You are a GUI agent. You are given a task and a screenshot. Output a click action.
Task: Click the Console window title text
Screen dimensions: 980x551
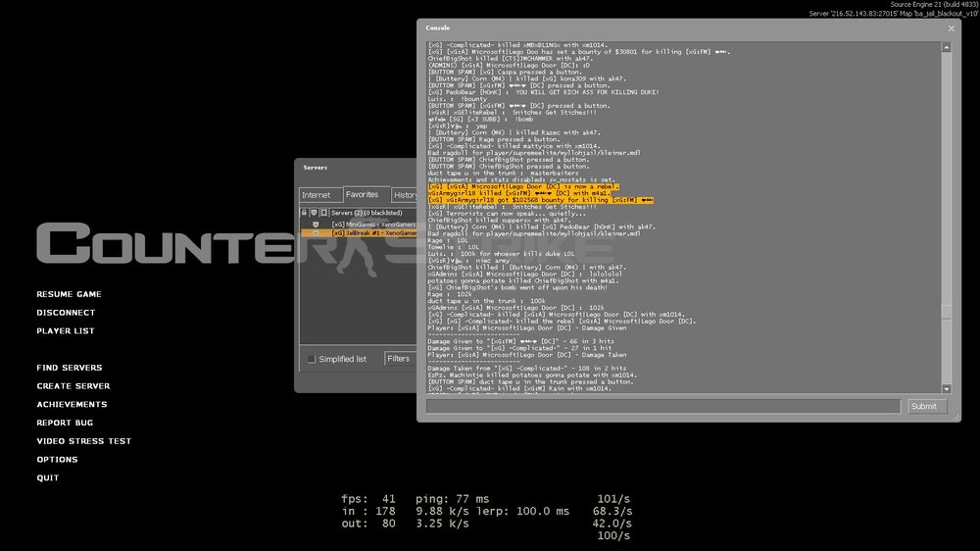[437, 28]
